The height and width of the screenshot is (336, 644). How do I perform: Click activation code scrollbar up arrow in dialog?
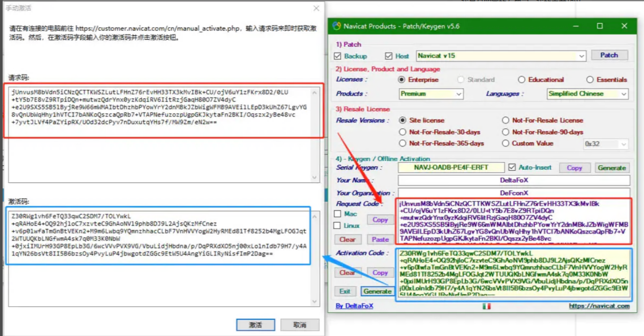pos(315,217)
